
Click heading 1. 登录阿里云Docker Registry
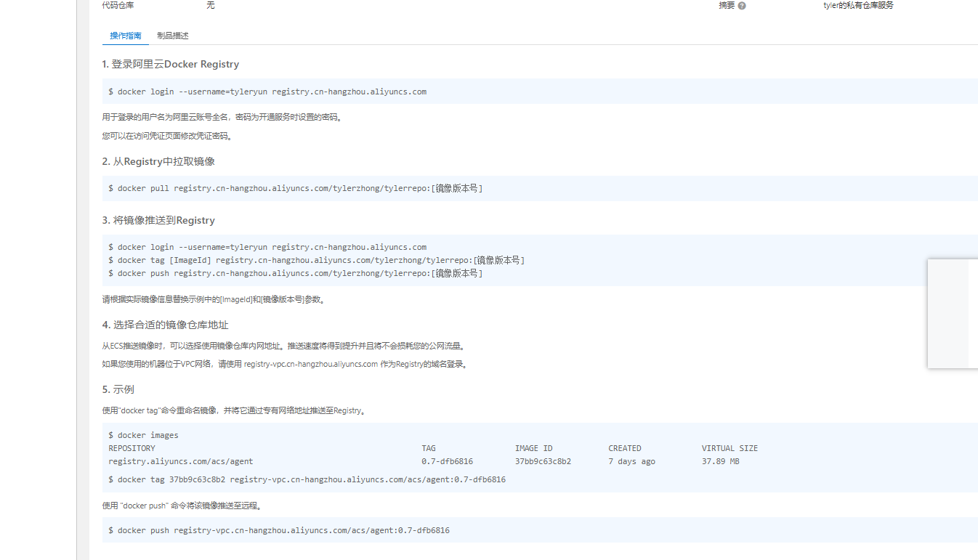pos(171,64)
